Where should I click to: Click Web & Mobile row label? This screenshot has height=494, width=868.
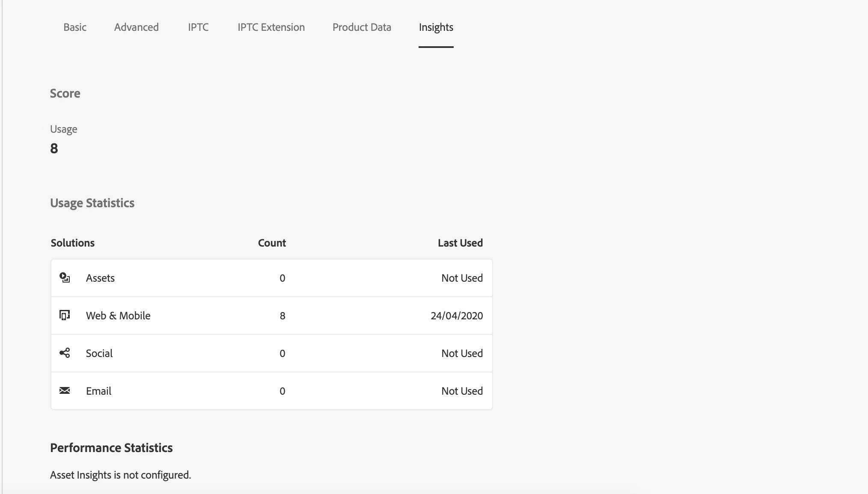click(118, 316)
